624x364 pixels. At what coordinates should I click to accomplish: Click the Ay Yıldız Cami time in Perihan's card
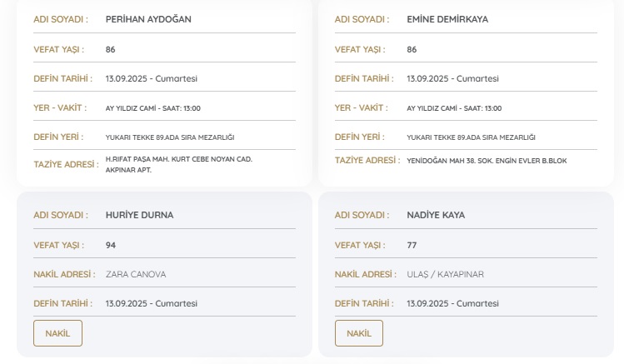point(152,108)
